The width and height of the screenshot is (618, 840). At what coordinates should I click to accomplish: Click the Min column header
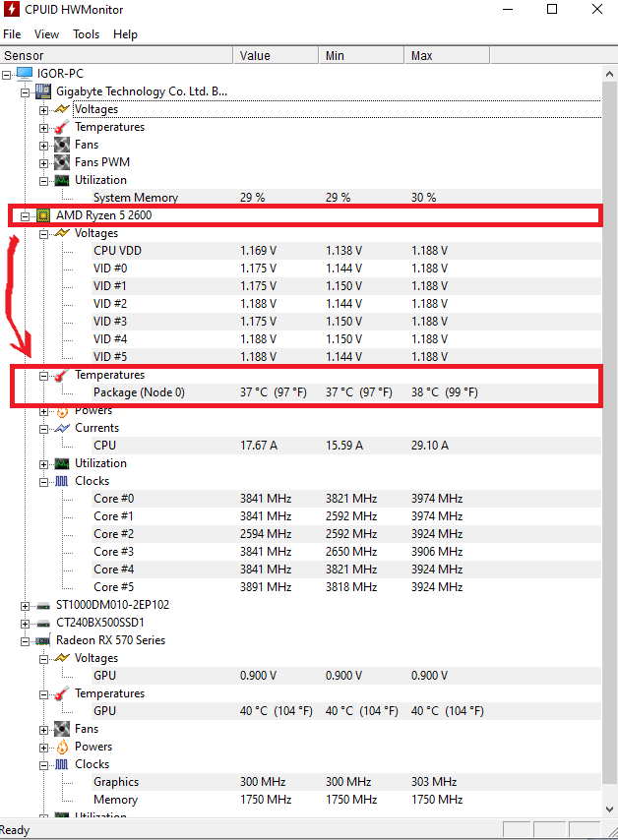point(361,56)
